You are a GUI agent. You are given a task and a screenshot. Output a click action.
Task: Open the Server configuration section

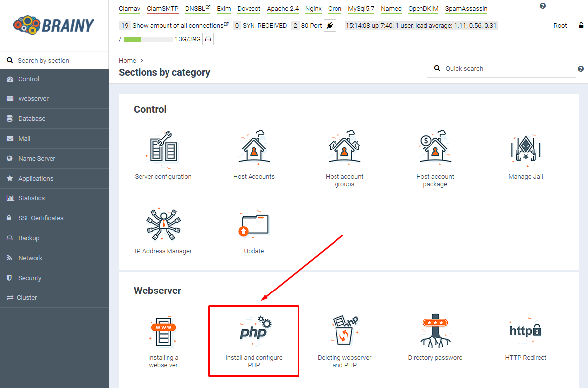point(163,155)
